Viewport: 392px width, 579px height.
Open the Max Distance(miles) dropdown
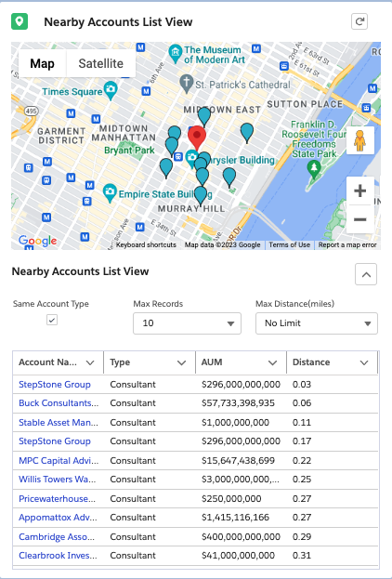pos(317,323)
